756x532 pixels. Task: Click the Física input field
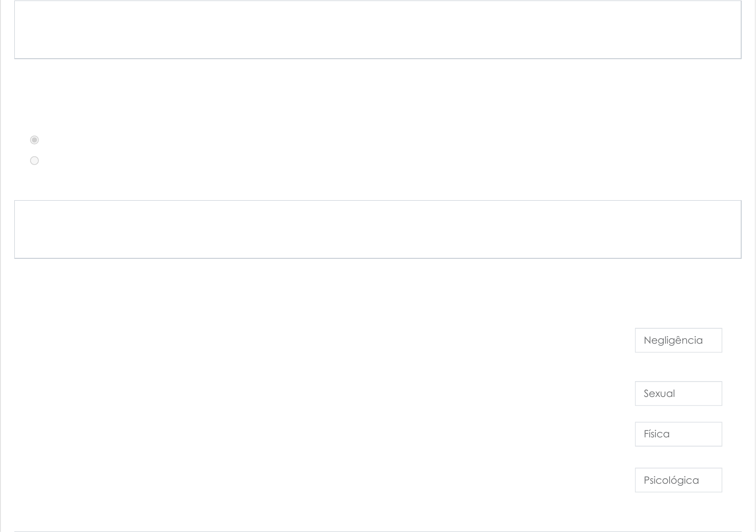[679, 434]
